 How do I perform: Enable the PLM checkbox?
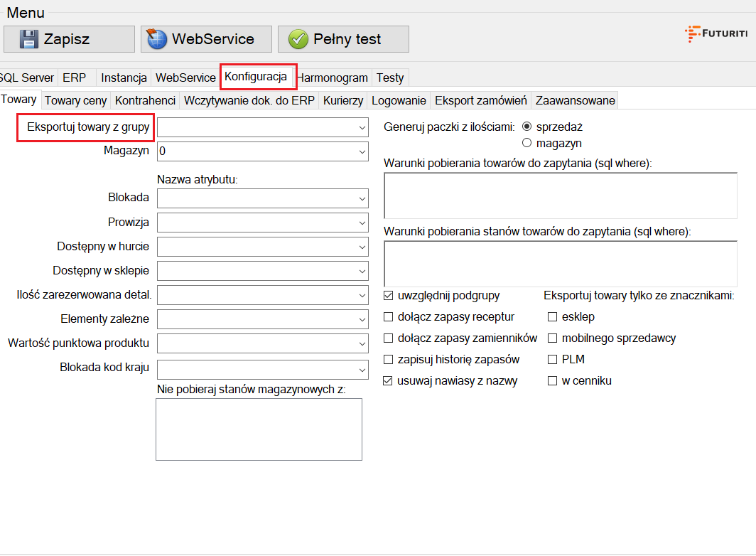pyautogui.click(x=552, y=359)
